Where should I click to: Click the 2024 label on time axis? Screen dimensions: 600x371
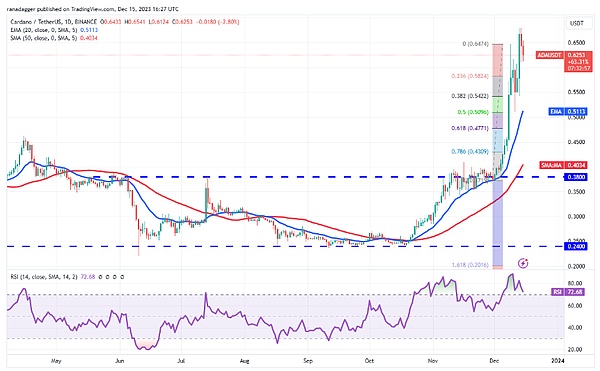[557, 361]
